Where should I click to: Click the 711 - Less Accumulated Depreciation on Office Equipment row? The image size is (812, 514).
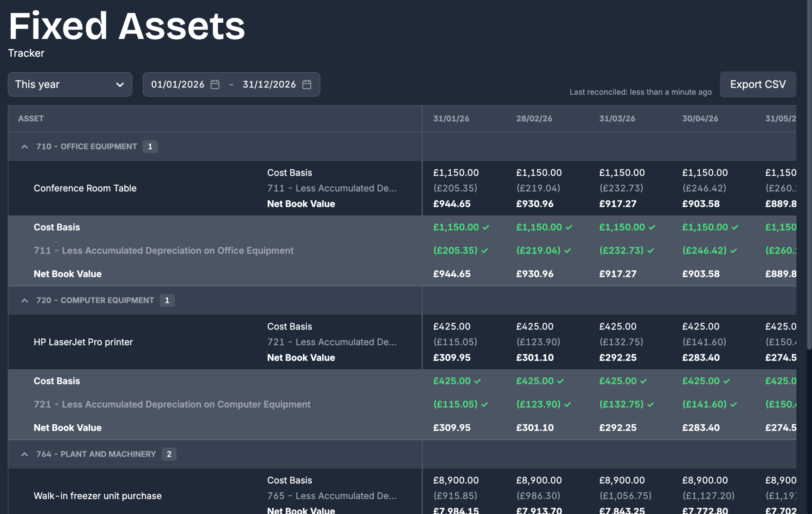coord(402,250)
